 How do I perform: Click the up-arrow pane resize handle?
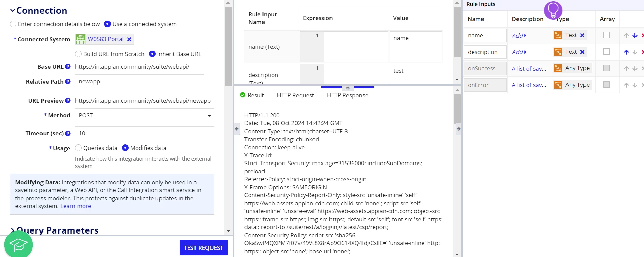348,88
